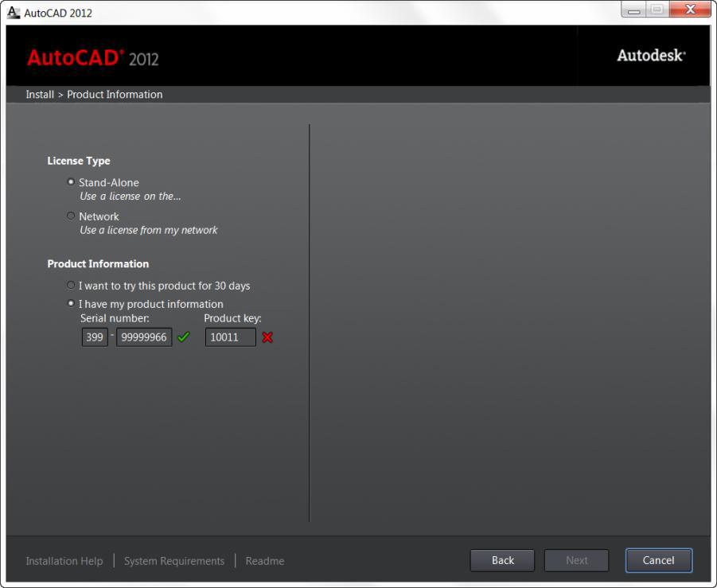Viewport: 717px width, 588px height.
Task: Click the serial number prefix field showing 399
Action: coord(94,337)
